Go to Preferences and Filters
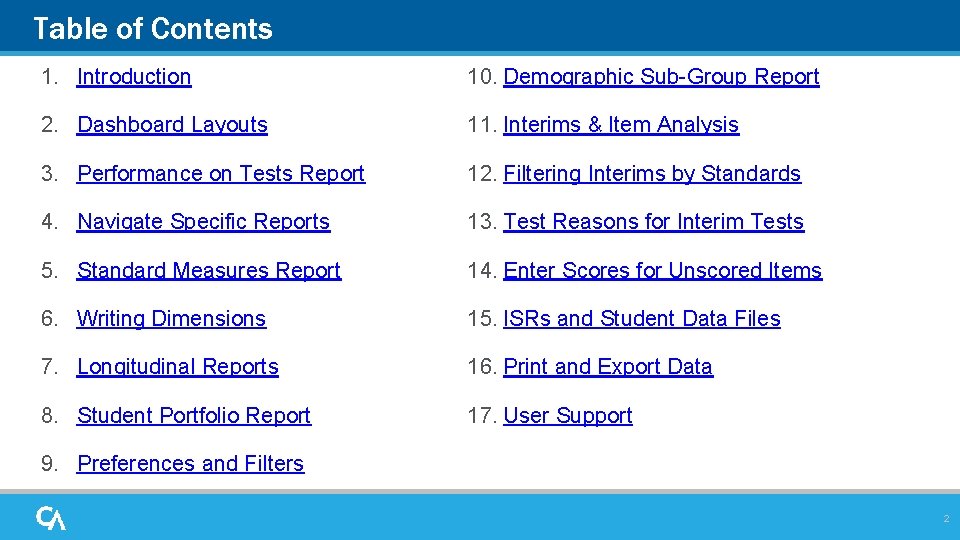This screenshot has height=540, width=960. [x=190, y=463]
